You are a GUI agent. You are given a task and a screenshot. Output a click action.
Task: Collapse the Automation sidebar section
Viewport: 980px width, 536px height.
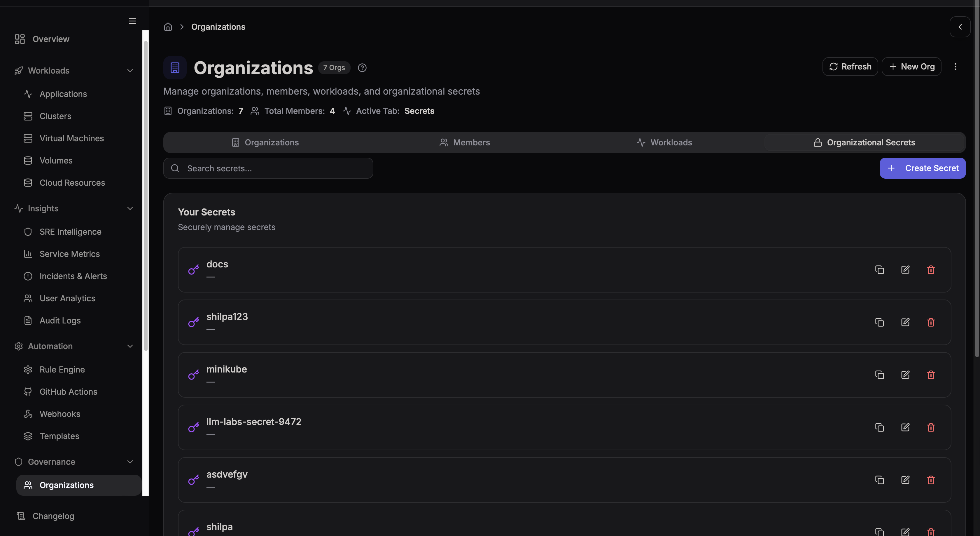pos(130,347)
